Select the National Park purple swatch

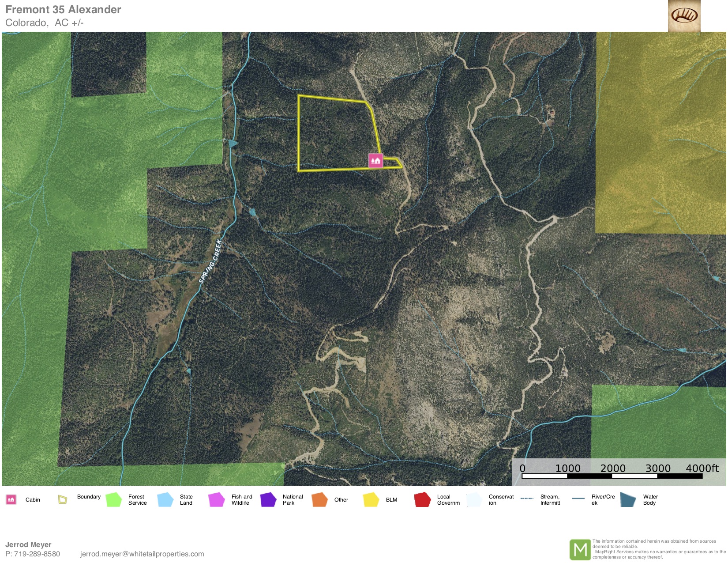[x=268, y=500]
